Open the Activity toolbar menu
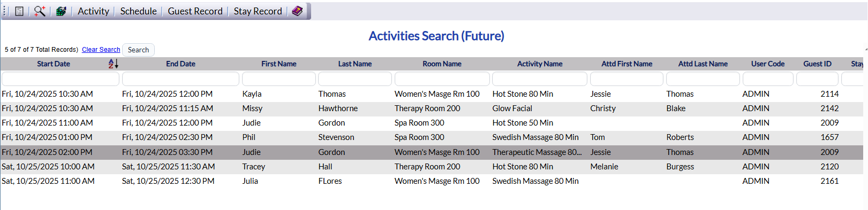 pos(93,11)
